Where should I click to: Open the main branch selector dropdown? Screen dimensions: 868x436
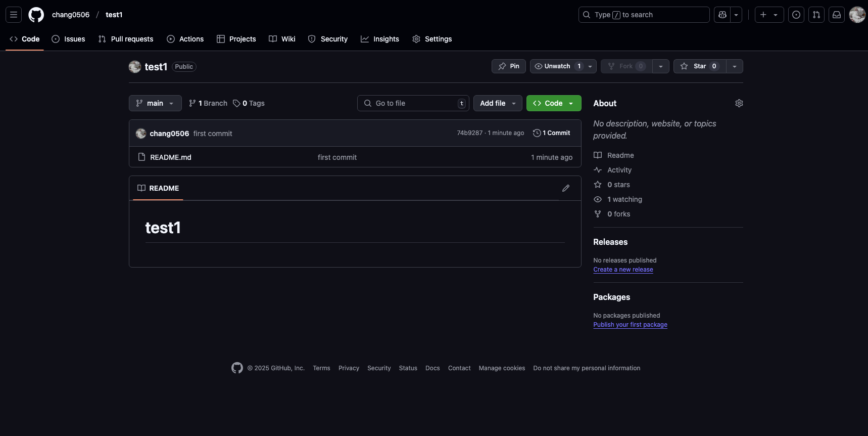[x=155, y=103]
